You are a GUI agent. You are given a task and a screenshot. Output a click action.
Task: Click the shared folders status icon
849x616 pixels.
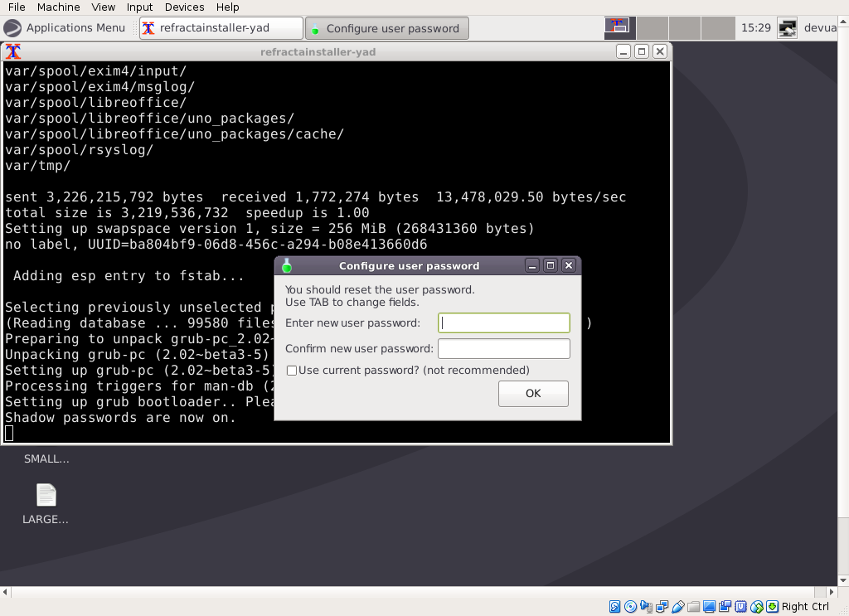[694, 606]
